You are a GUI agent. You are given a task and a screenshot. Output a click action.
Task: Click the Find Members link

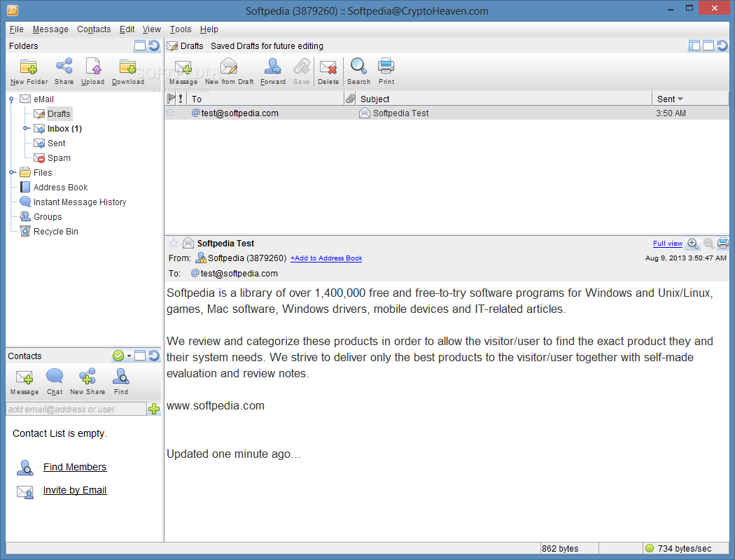click(75, 467)
